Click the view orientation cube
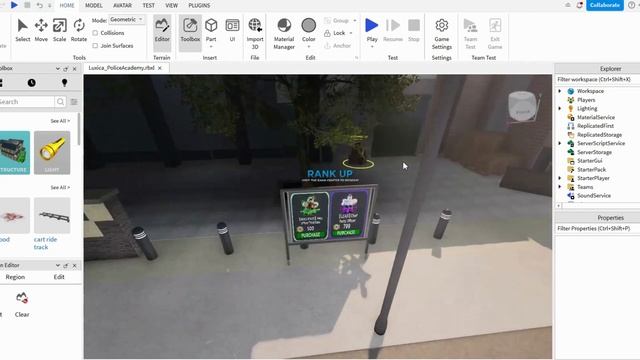 [x=522, y=106]
